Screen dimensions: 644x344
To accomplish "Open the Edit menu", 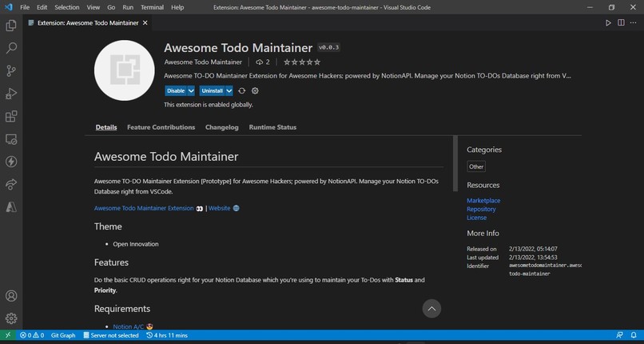I will point(42,7).
